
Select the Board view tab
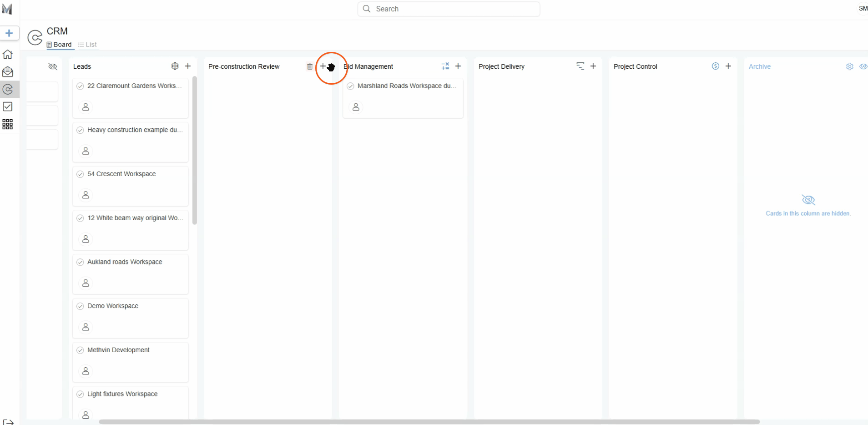60,45
